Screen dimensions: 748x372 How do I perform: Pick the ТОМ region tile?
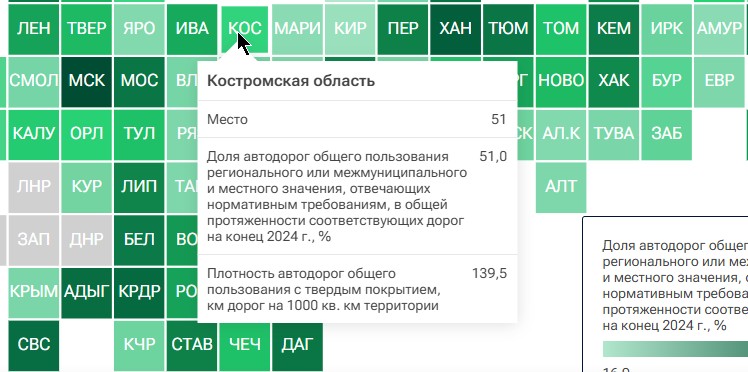(561, 29)
